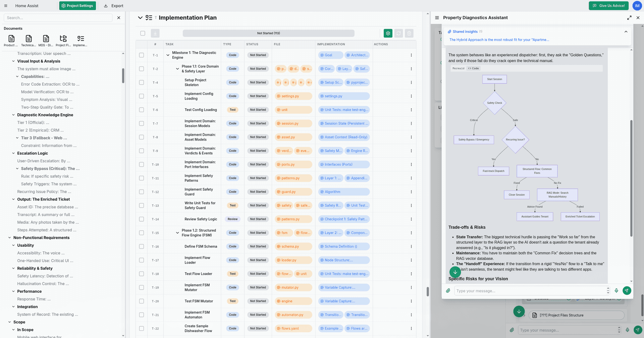Image resolution: width=644 pixels, height=338 pixels.
Task: Switch Mermaid diagram to Code view
Action: pos(474,68)
